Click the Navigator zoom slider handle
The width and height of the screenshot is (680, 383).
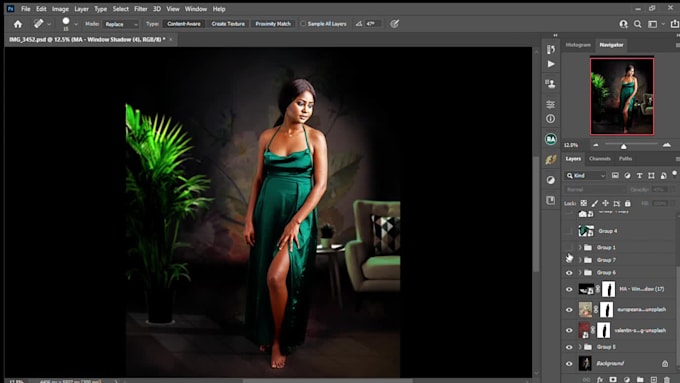point(623,146)
